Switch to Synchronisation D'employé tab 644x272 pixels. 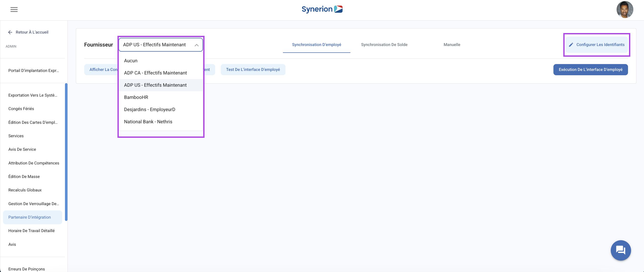(x=316, y=45)
